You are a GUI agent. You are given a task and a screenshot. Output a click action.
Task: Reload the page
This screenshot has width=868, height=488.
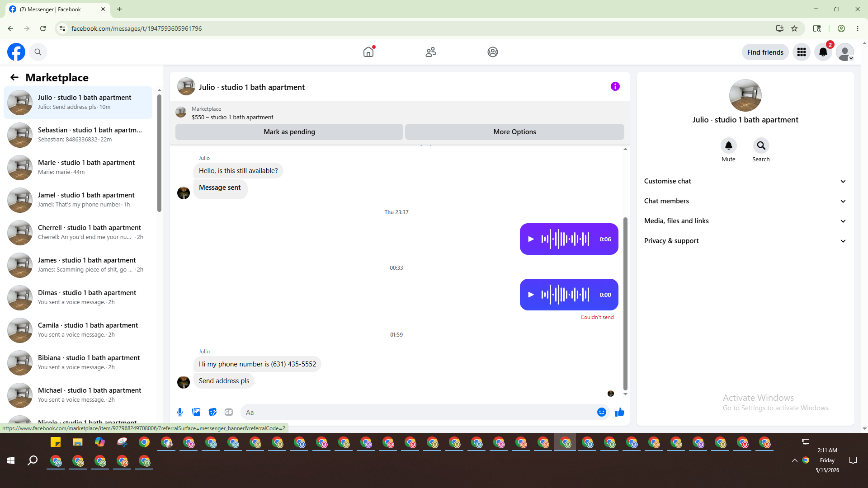coord(43,28)
